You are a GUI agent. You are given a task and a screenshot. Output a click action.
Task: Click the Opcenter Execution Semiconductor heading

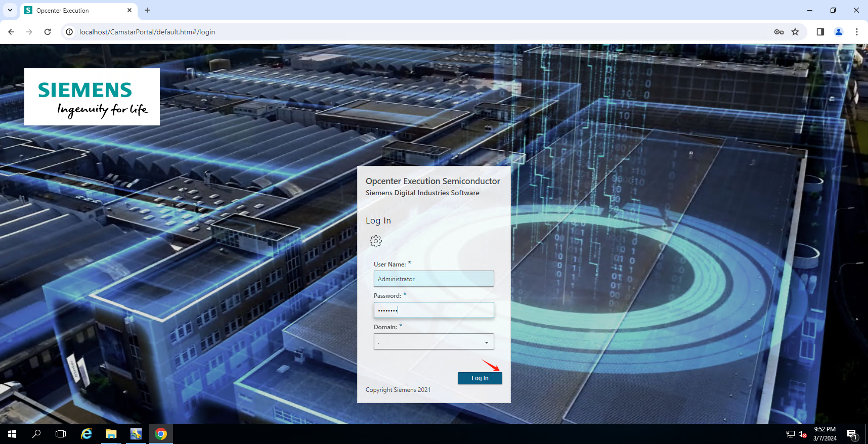coord(433,181)
